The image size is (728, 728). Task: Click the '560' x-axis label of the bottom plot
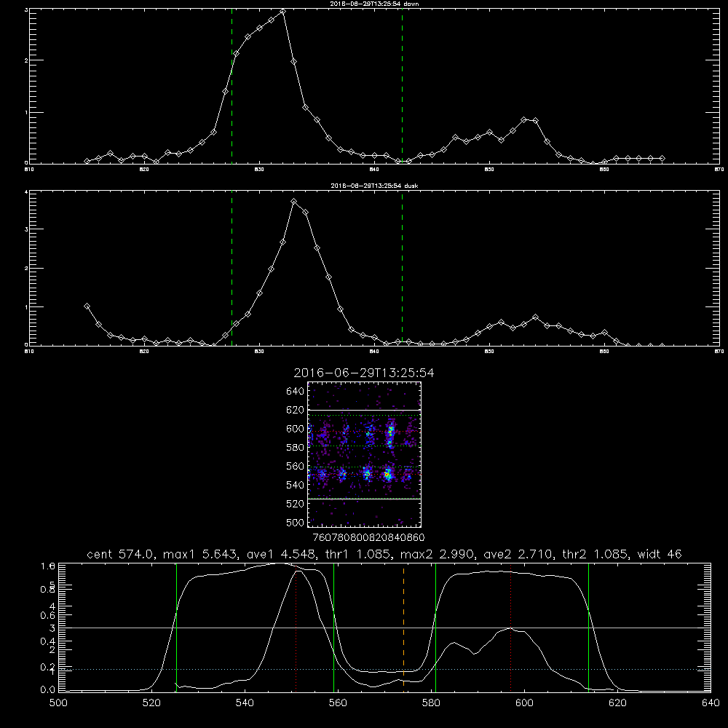[338, 703]
